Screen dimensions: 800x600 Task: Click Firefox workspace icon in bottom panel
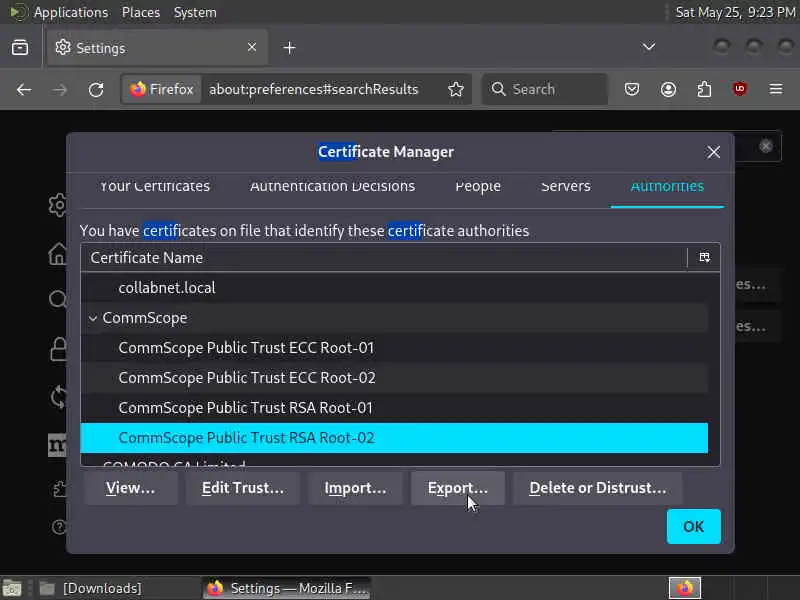(x=685, y=588)
